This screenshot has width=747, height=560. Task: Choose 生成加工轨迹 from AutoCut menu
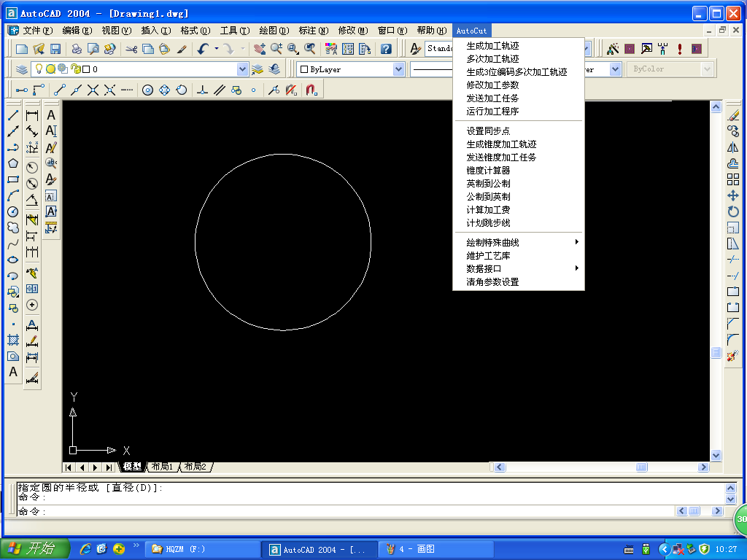(x=493, y=46)
